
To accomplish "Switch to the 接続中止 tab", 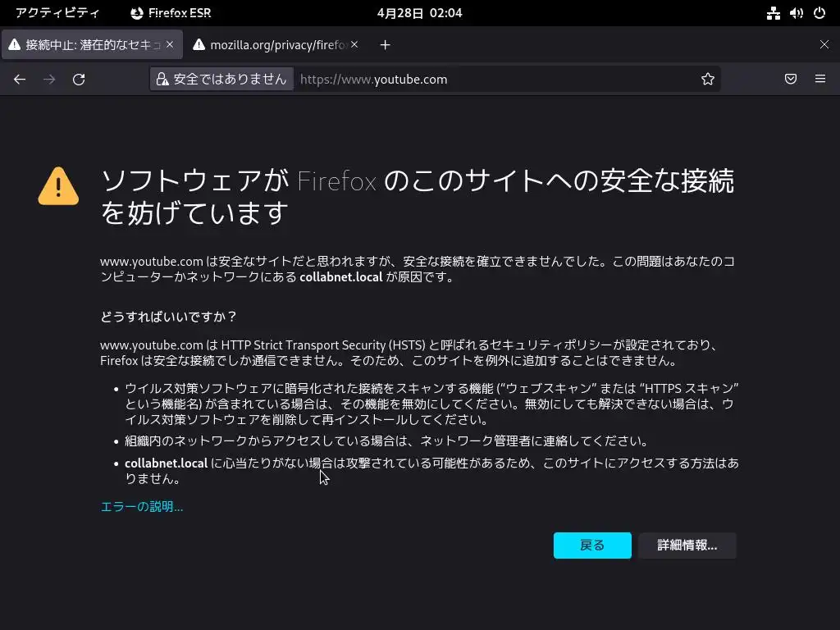I will pos(92,45).
